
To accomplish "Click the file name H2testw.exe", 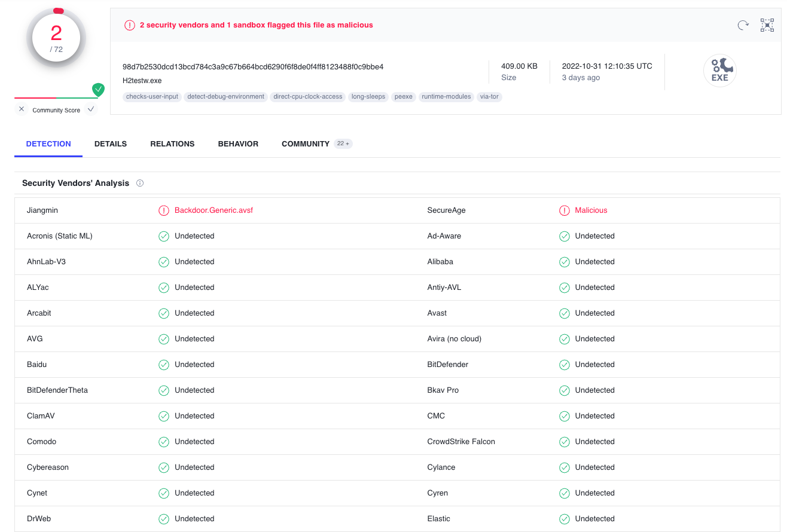I will [142, 81].
